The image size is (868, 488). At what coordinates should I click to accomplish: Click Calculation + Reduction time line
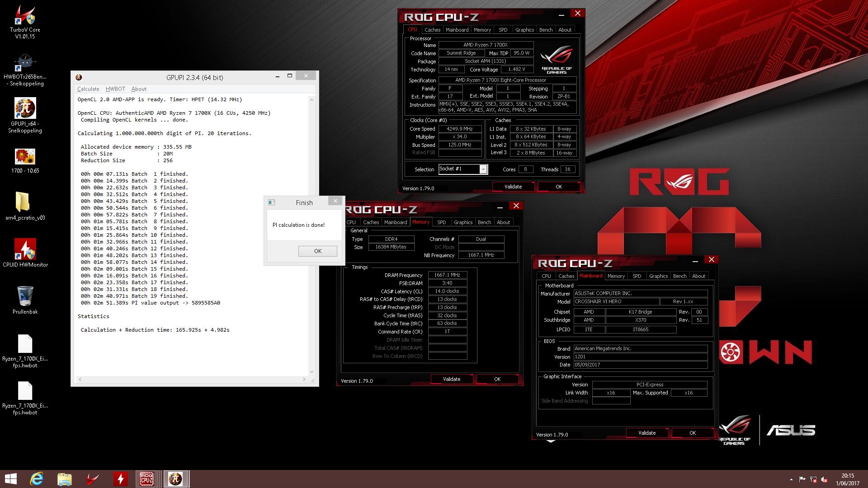coord(155,330)
